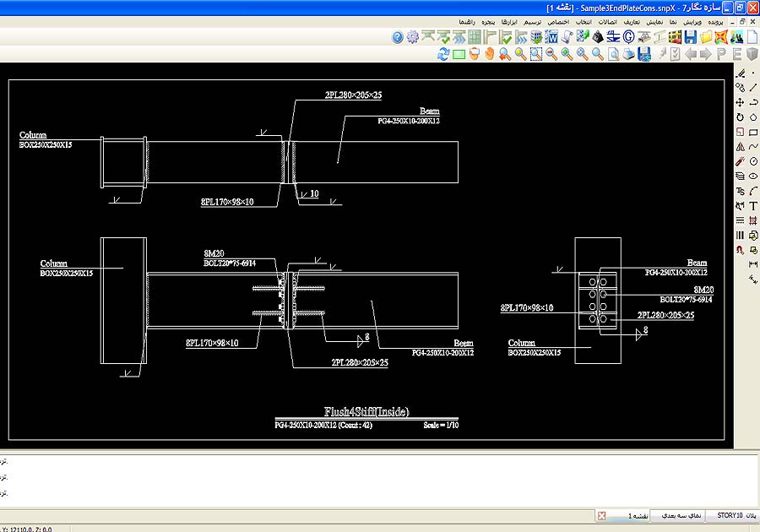Click the Word export icon
Viewport: 760px width, 532px height.
pos(552,37)
